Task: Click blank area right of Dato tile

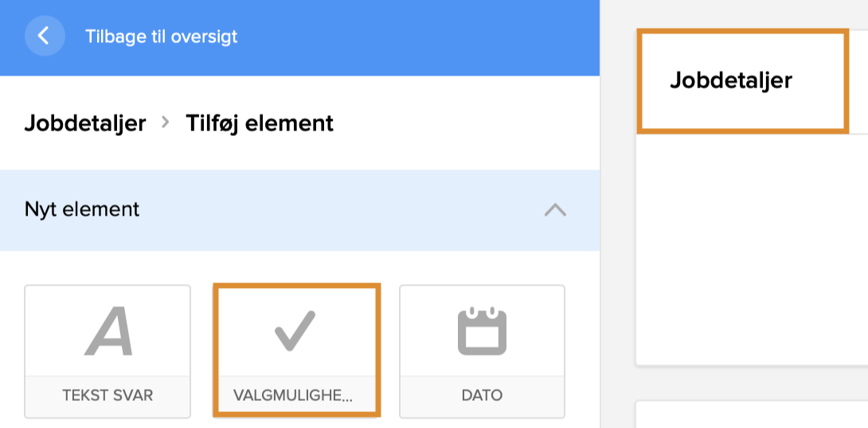Action: (x=582, y=350)
